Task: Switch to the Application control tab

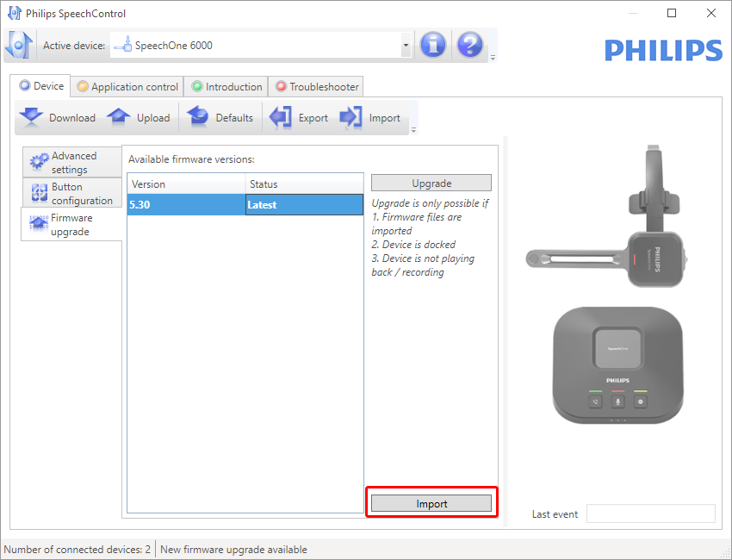Action: point(127,86)
